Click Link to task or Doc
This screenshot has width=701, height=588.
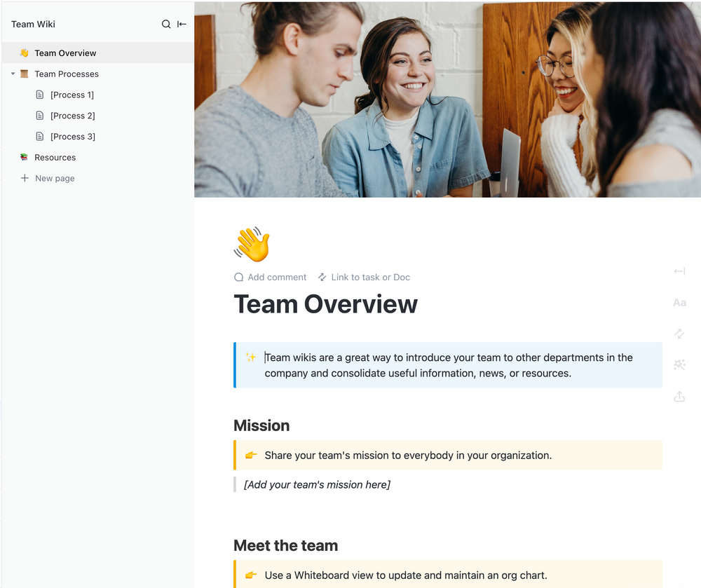[x=364, y=277]
